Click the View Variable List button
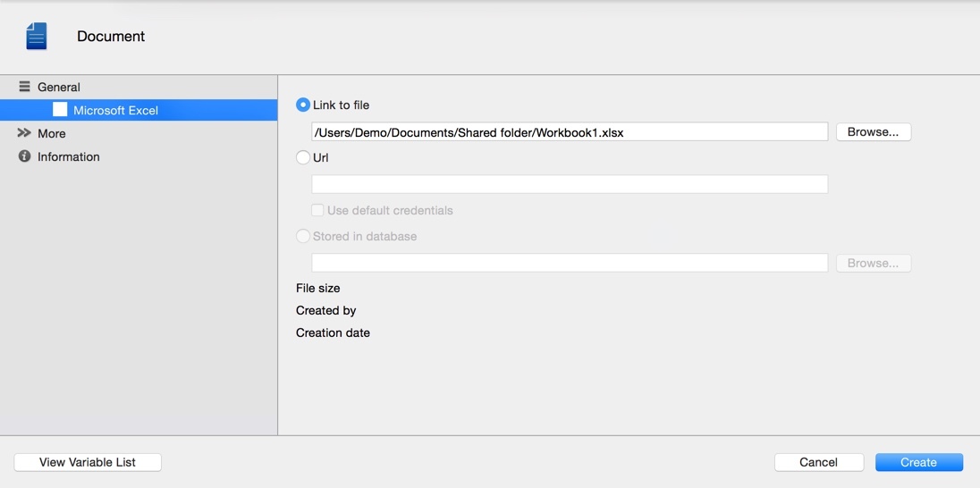 tap(88, 462)
